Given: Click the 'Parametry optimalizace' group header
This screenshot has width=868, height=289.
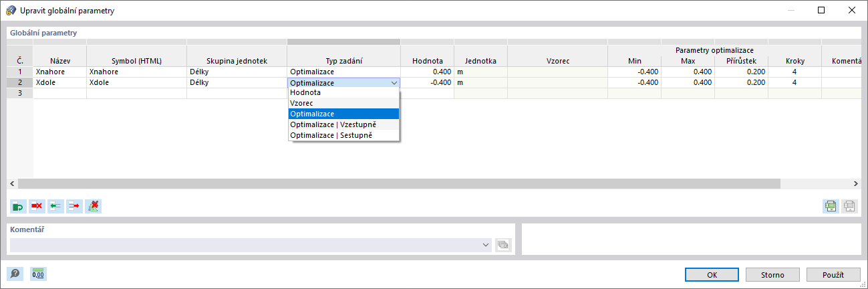Looking at the screenshot, I should point(714,50).
